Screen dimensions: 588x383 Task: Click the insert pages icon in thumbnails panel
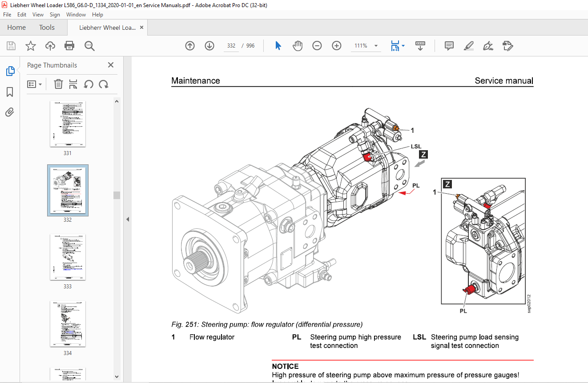coord(73,84)
